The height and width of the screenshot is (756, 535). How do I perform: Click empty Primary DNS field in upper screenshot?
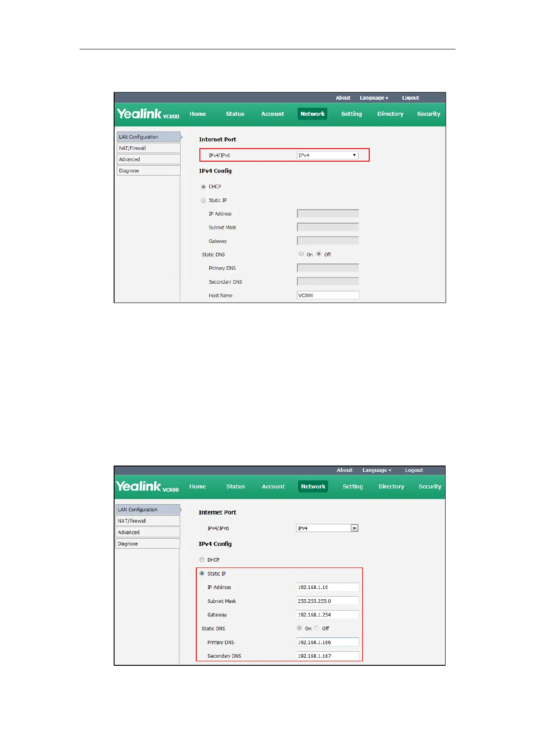[x=328, y=268]
